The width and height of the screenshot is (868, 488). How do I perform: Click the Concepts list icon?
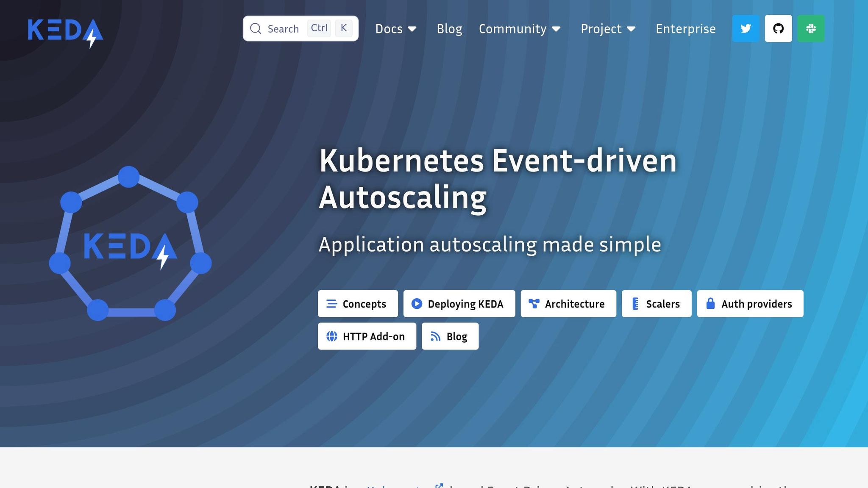(x=331, y=304)
